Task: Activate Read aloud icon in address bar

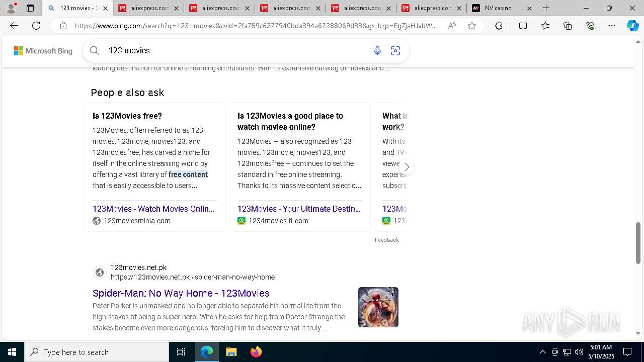Action: tap(452, 26)
